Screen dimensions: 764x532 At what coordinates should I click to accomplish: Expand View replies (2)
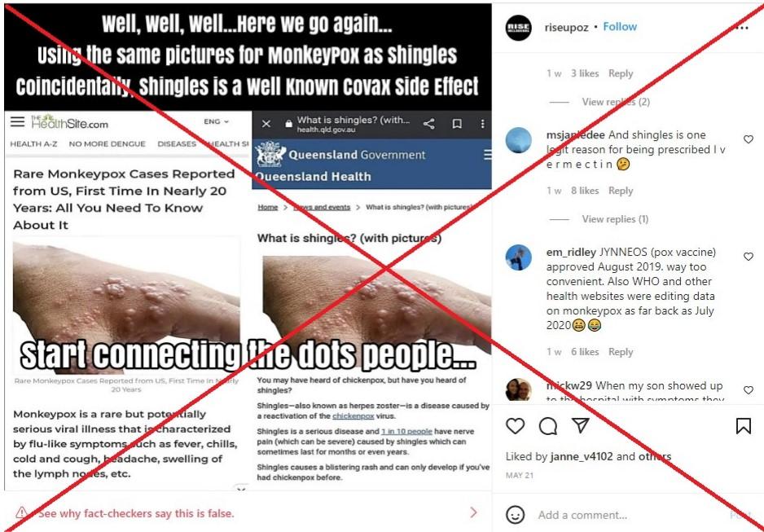pyautogui.click(x=616, y=102)
